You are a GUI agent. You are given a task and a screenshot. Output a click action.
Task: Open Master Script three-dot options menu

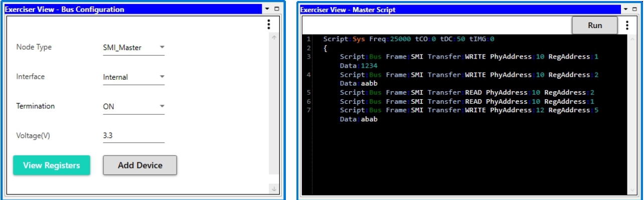[627, 25]
